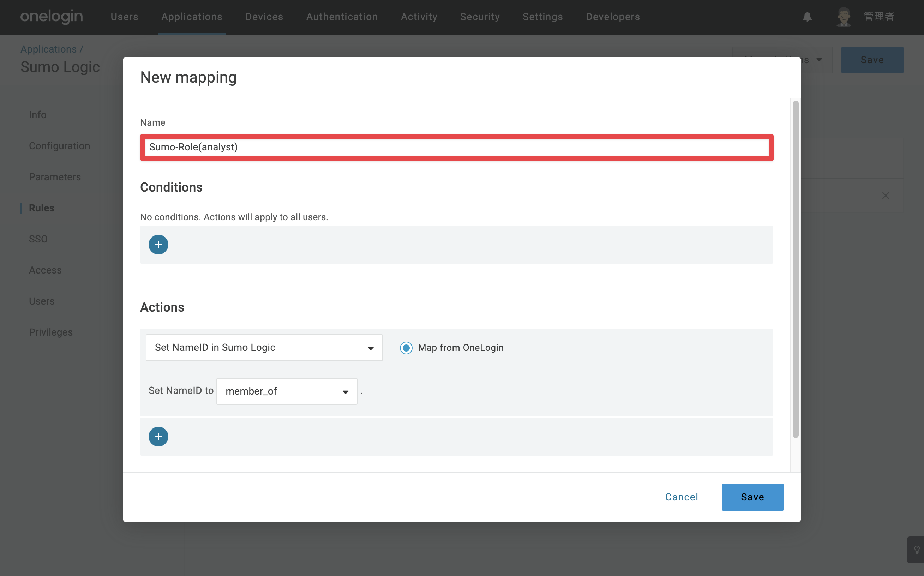Open the notifications bell
The width and height of the screenshot is (924, 576).
coord(807,17)
